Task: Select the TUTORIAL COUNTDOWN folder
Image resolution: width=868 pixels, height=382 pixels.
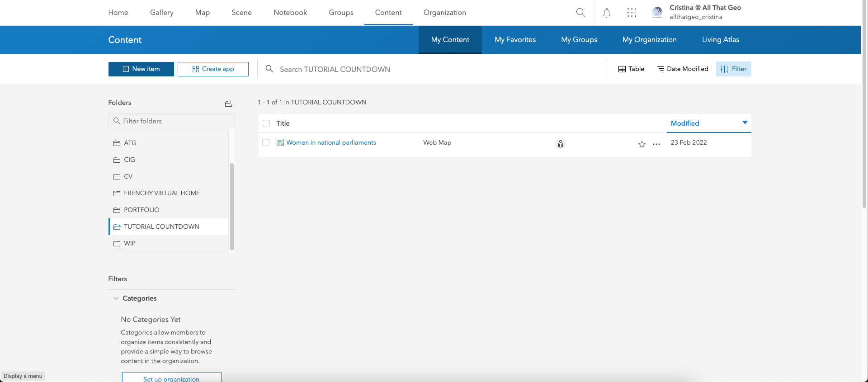Action: pos(168,226)
